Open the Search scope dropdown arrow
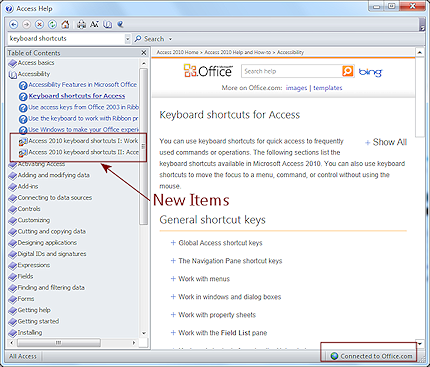Viewport: 430px width, 367px height. pyautogui.click(x=170, y=39)
